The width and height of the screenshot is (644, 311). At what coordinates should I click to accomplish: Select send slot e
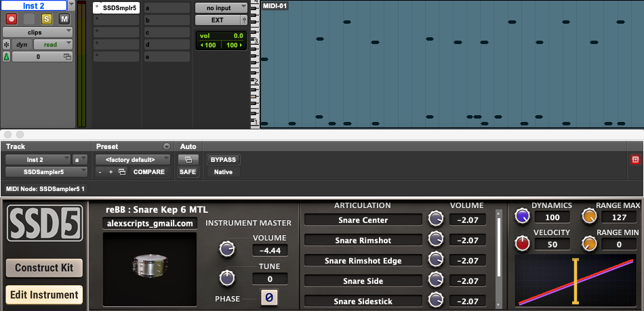[x=167, y=57]
